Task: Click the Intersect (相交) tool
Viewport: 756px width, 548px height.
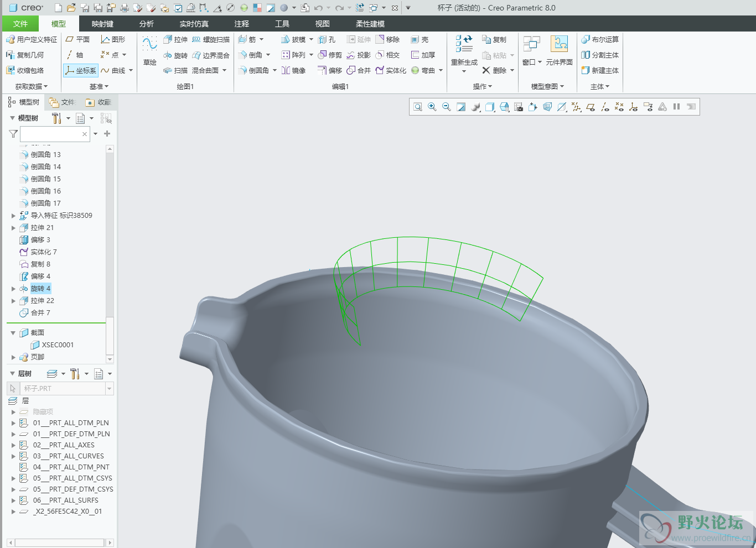Action: [387, 55]
